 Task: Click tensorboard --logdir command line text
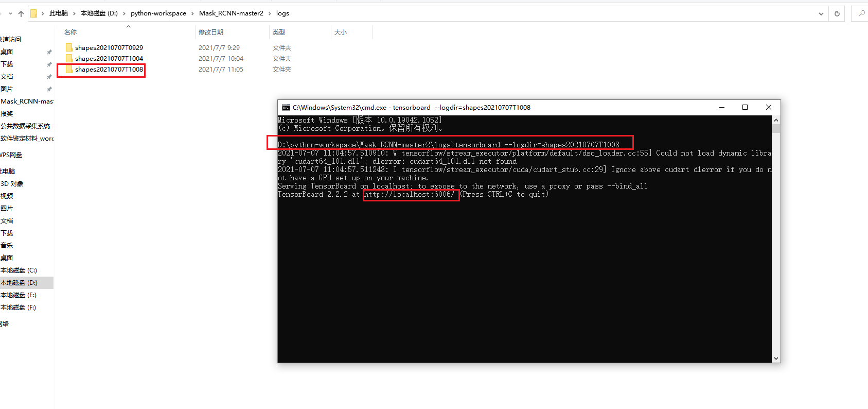pos(537,145)
